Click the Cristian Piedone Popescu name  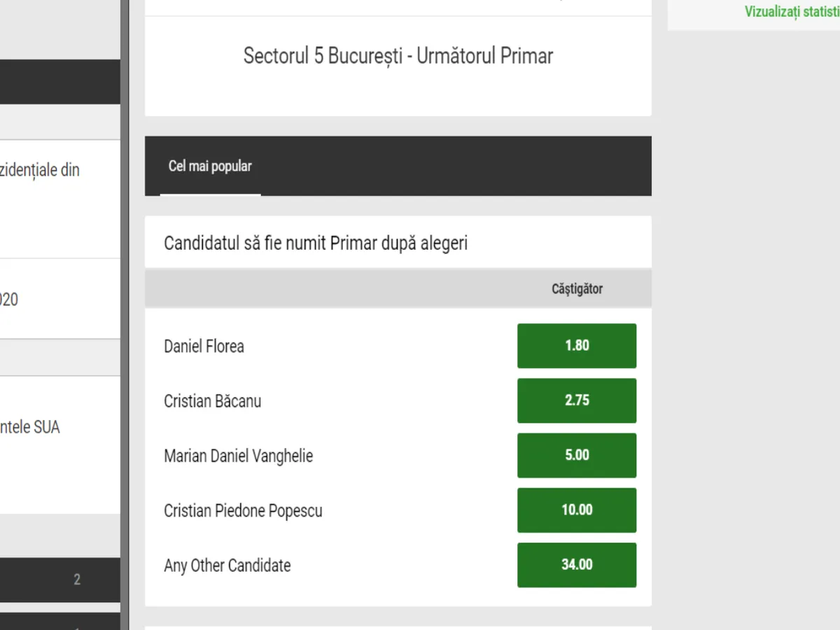[x=243, y=510]
